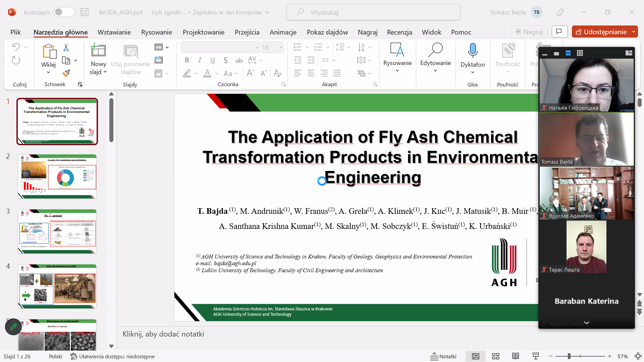Click the Nowy slajd new slide icon
Viewport: 644px width, 362px height.
98,50
